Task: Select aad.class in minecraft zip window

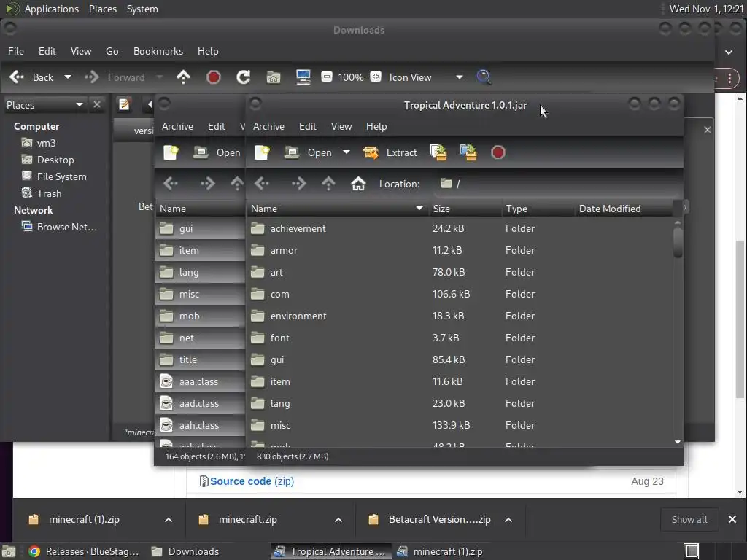Action: 200,404
